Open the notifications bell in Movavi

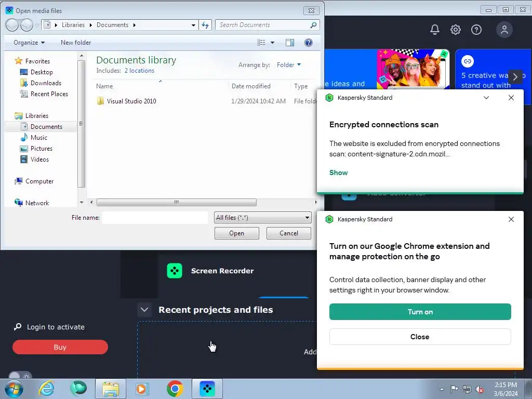pyautogui.click(x=435, y=30)
